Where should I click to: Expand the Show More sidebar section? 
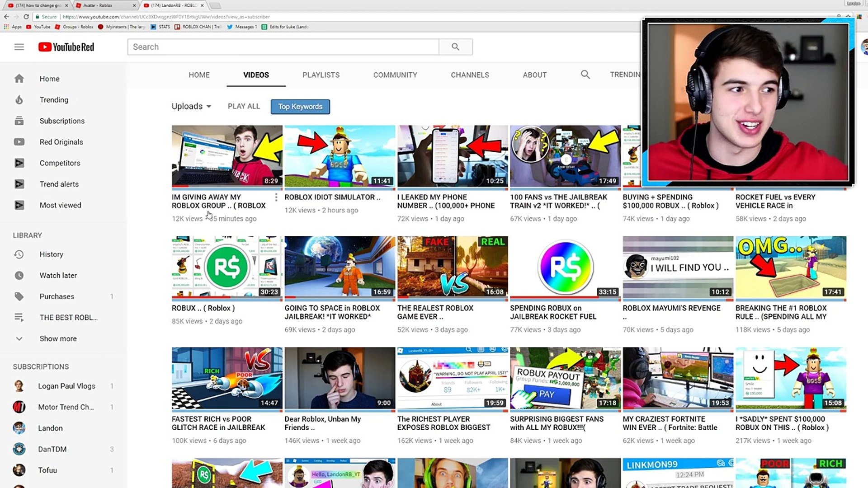click(x=58, y=338)
